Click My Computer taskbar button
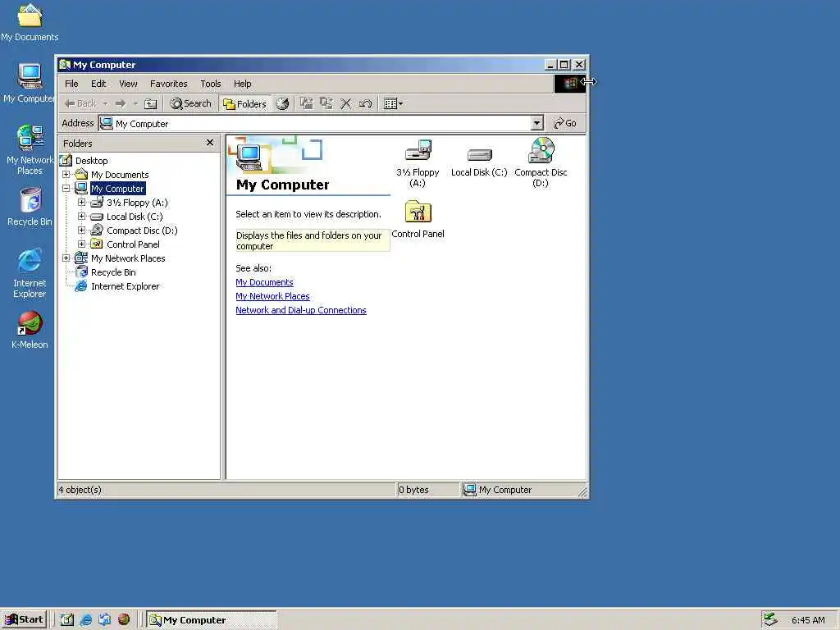This screenshot has height=630, width=840. [212, 620]
